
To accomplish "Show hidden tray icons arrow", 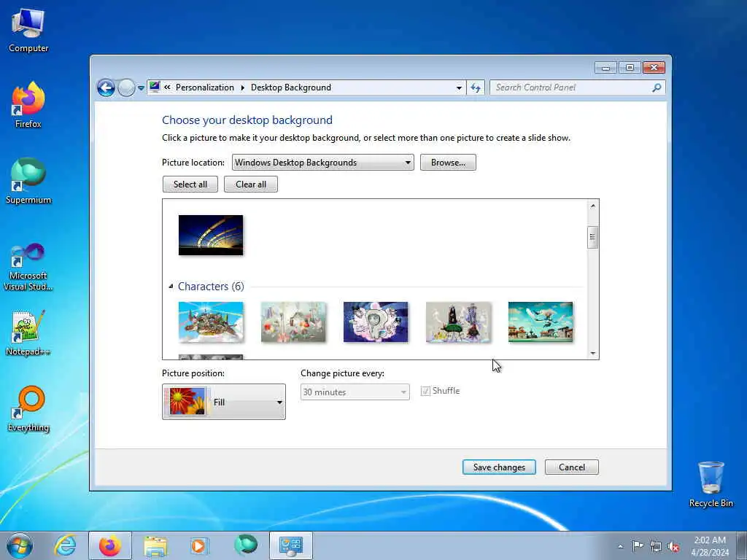I will pyautogui.click(x=620, y=546).
